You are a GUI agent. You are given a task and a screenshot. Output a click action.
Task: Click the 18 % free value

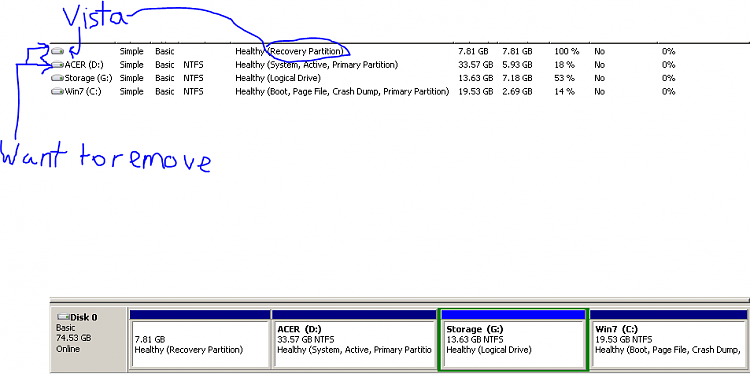[564, 65]
